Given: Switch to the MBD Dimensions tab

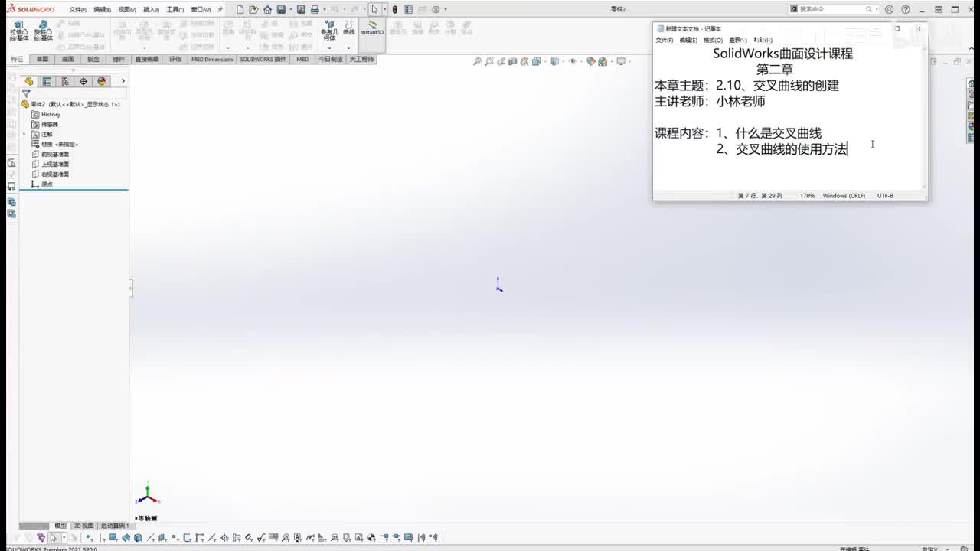Looking at the screenshot, I should [212, 59].
